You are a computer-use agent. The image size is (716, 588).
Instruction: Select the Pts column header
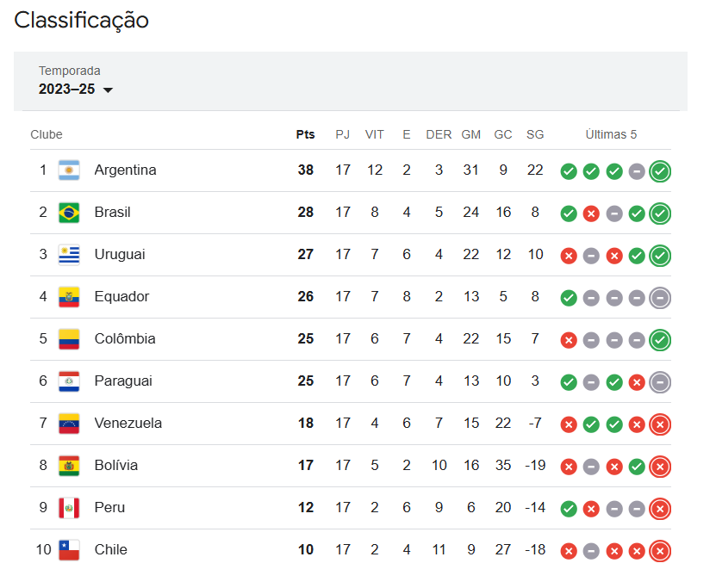tap(305, 134)
